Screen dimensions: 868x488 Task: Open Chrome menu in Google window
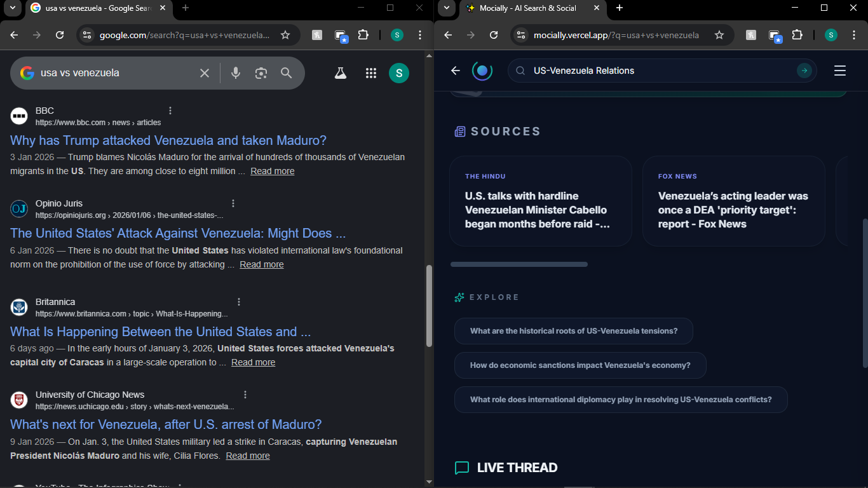coord(419,35)
